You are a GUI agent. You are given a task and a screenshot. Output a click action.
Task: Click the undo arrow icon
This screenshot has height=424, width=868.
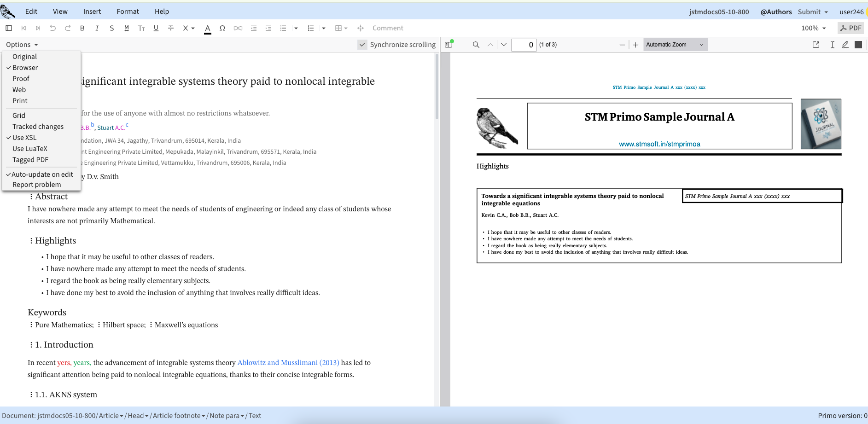pyautogui.click(x=53, y=28)
